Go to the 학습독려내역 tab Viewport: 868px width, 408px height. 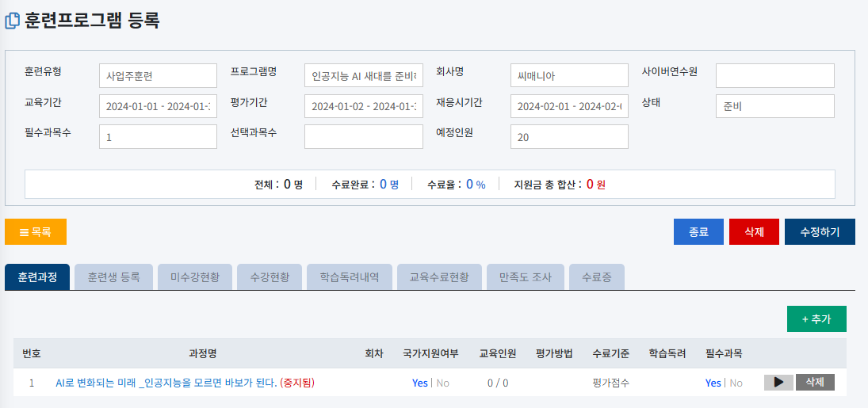350,276
